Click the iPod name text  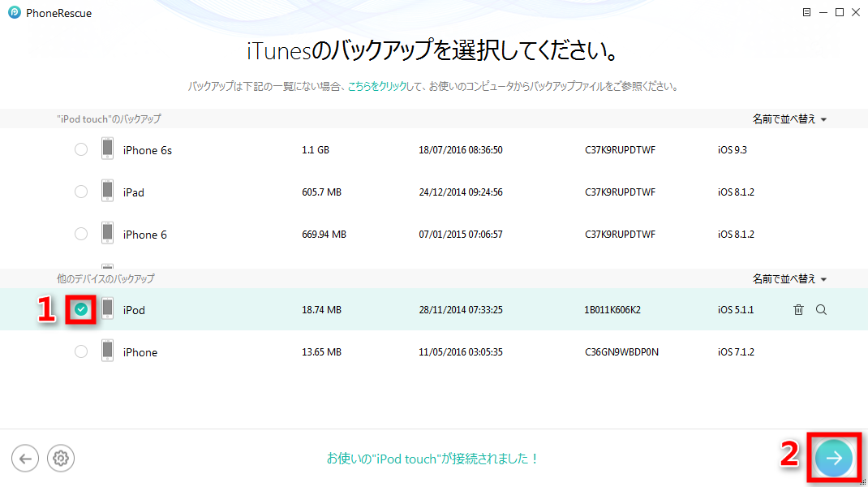(134, 310)
